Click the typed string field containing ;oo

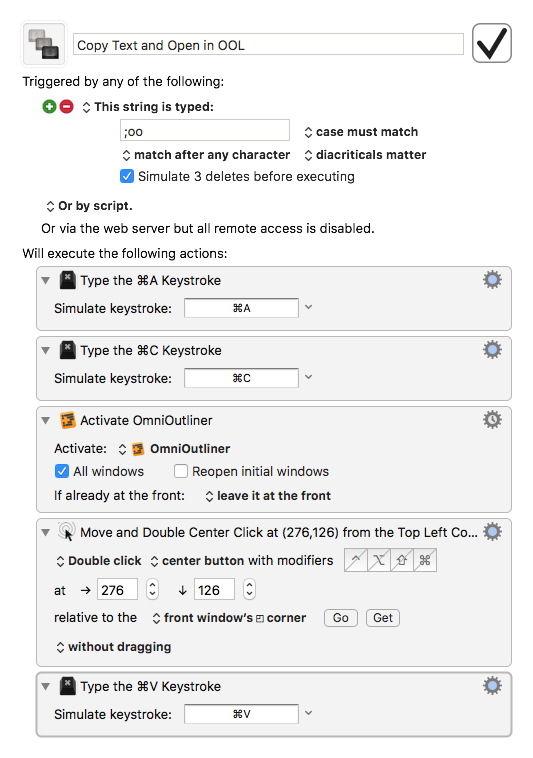click(x=205, y=131)
